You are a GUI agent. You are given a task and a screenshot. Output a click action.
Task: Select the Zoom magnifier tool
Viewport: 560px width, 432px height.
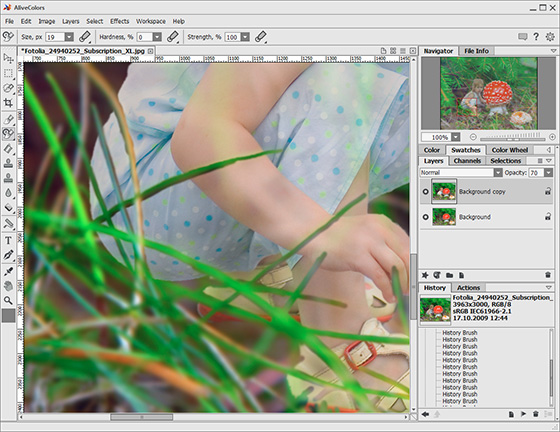pyautogui.click(x=8, y=301)
